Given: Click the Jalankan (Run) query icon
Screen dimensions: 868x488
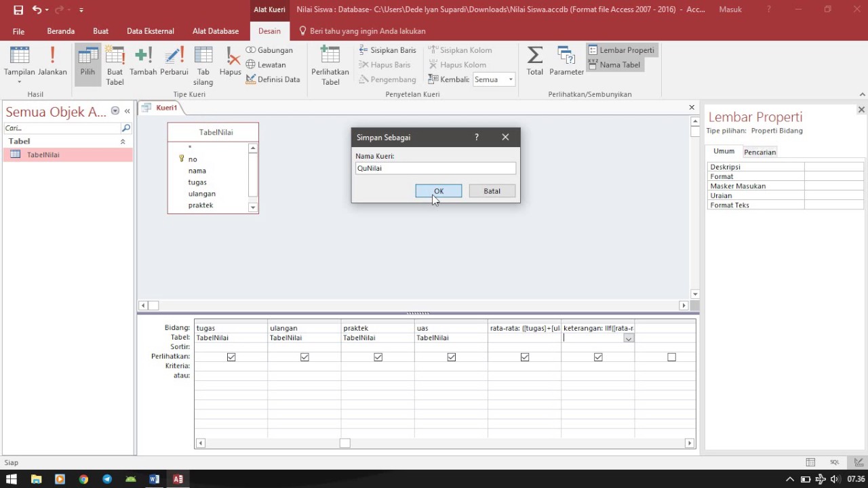Looking at the screenshot, I should tap(52, 62).
